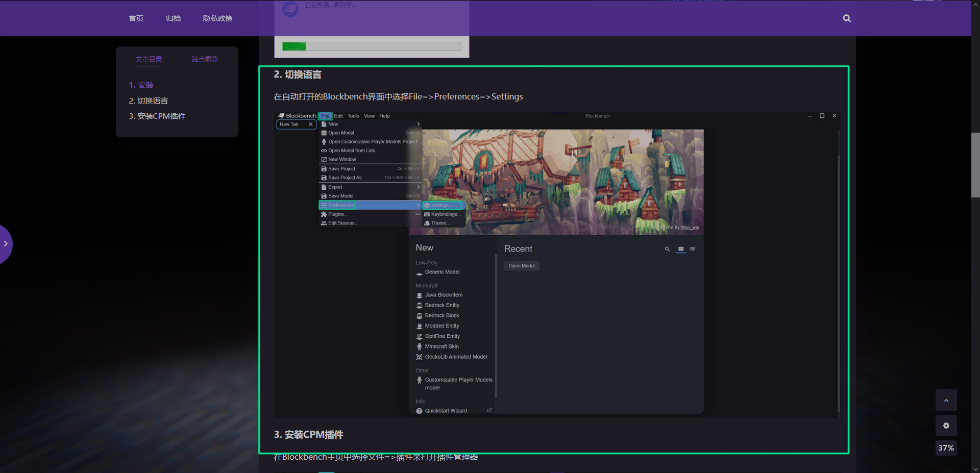
Task: Click the Edit menu in the Blockbench screenshot
Action: (338, 116)
